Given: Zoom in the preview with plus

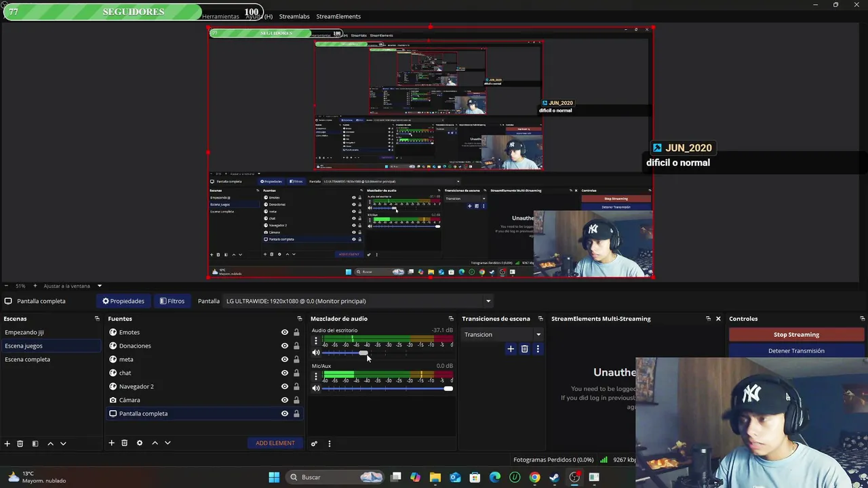Looking at the screenshot, I should [35, 286].
